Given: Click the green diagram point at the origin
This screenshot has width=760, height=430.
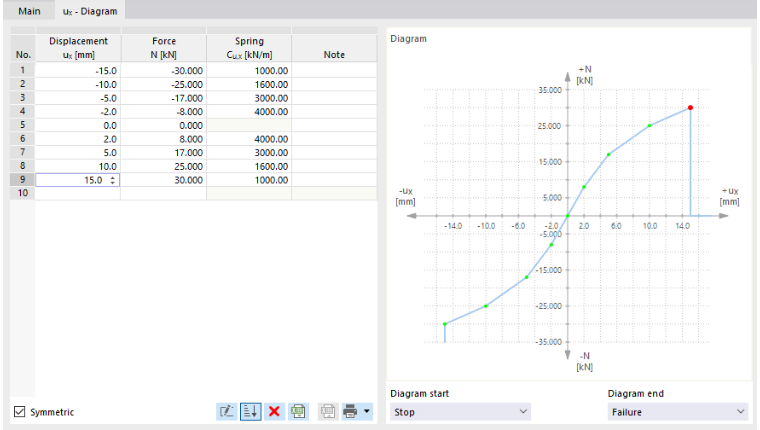Looking at the screenshot, I should pos(568,216).
